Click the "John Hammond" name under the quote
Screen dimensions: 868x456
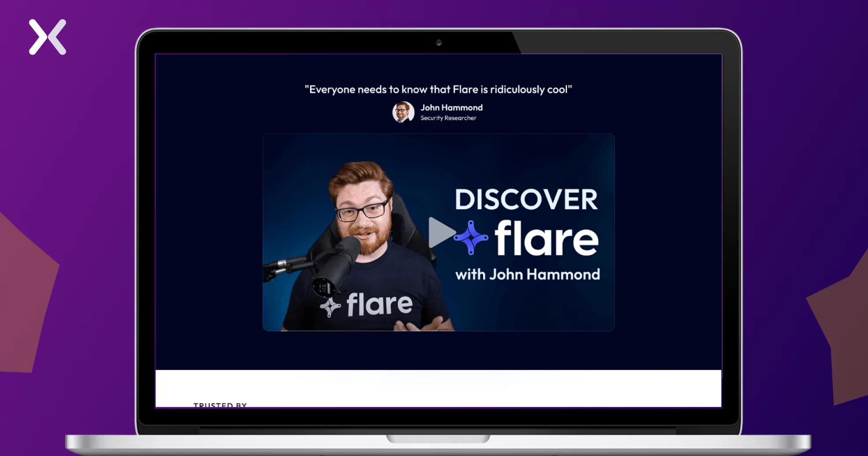click(x=451, y=108)
